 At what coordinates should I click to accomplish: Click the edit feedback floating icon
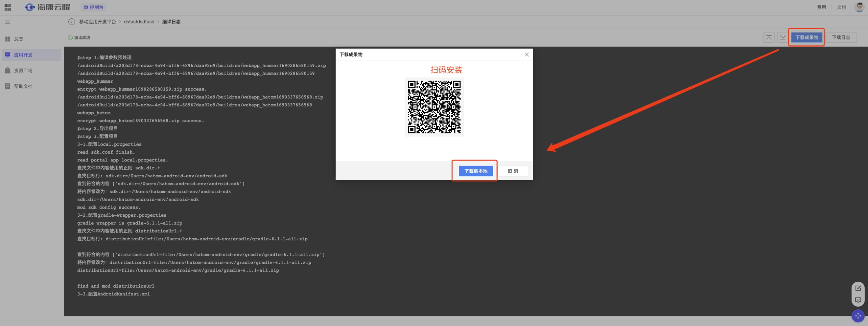[x=858, y=288]
